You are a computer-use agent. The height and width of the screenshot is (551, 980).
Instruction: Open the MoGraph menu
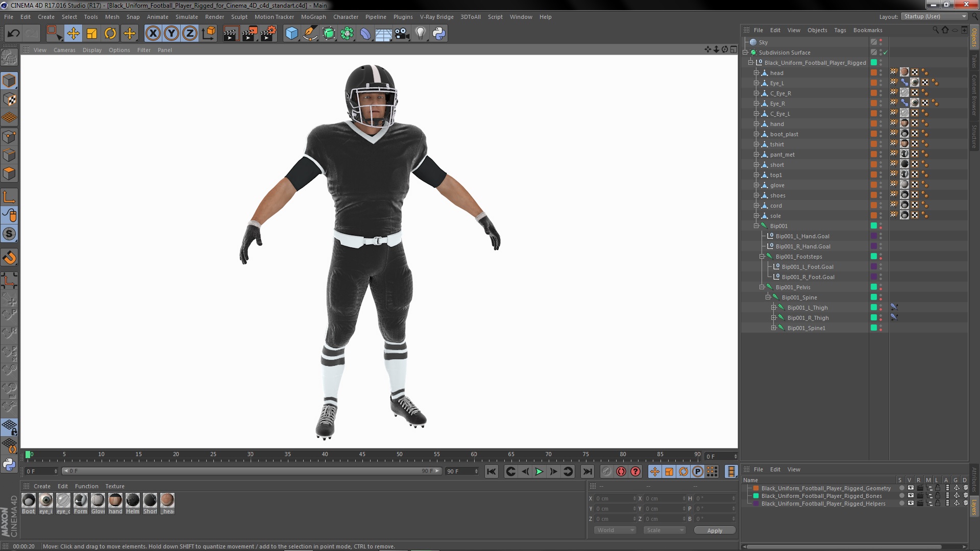tap(313, 17)
